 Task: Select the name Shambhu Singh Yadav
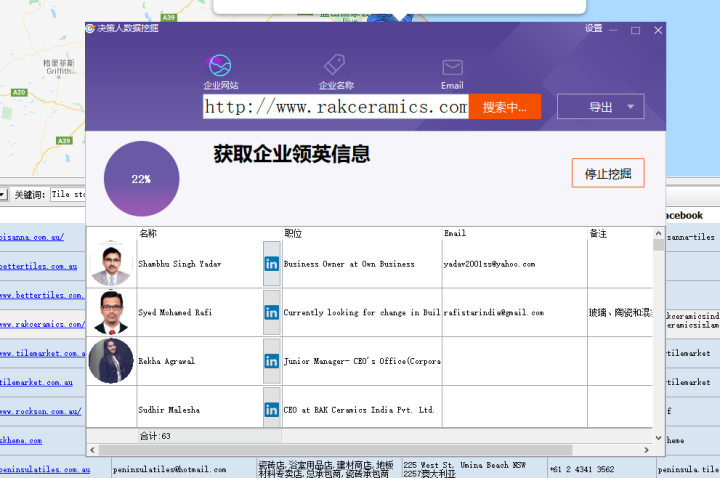click(x=180, y=264)
